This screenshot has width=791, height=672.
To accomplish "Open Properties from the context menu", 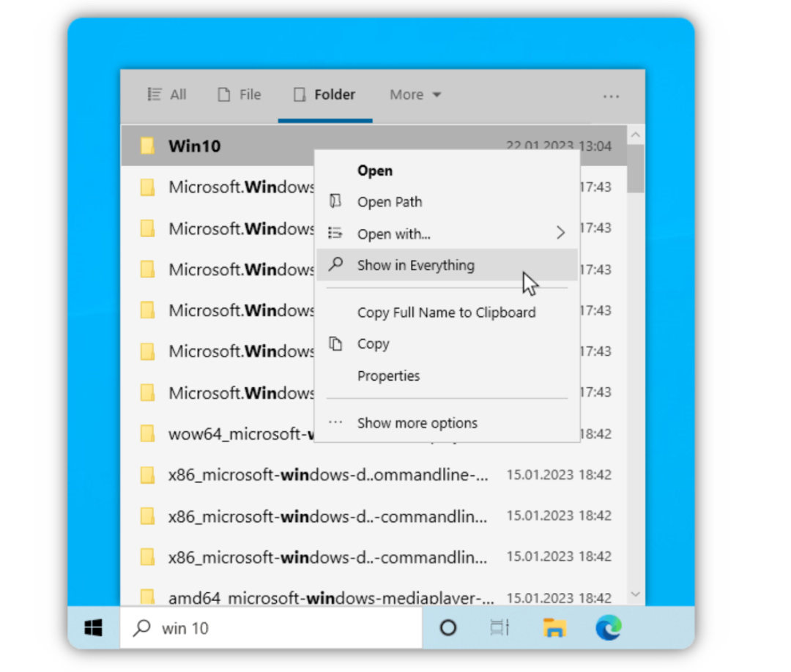I will point(447,376).
